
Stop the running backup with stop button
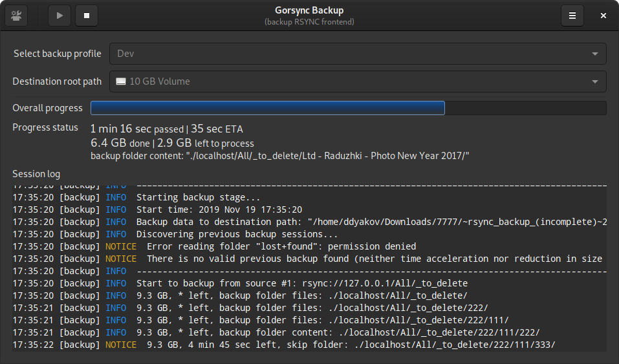tap(87, 16)
